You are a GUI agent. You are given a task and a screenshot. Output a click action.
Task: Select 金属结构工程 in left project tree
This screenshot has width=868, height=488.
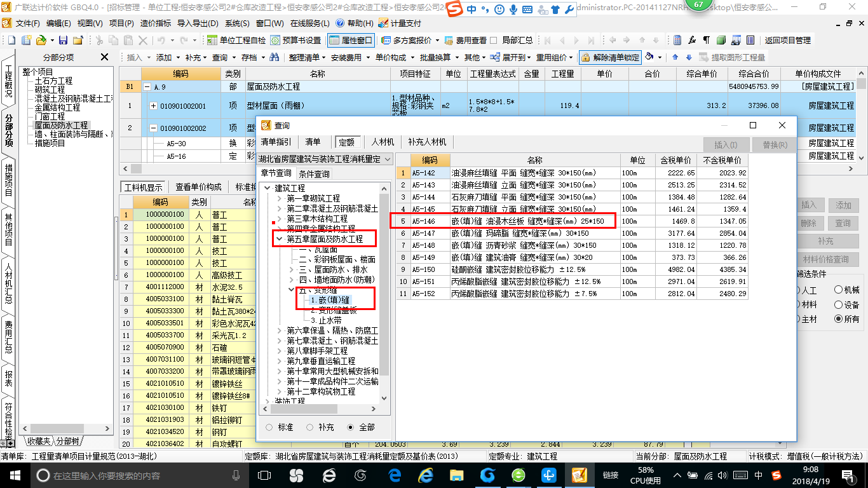point(57,108)
